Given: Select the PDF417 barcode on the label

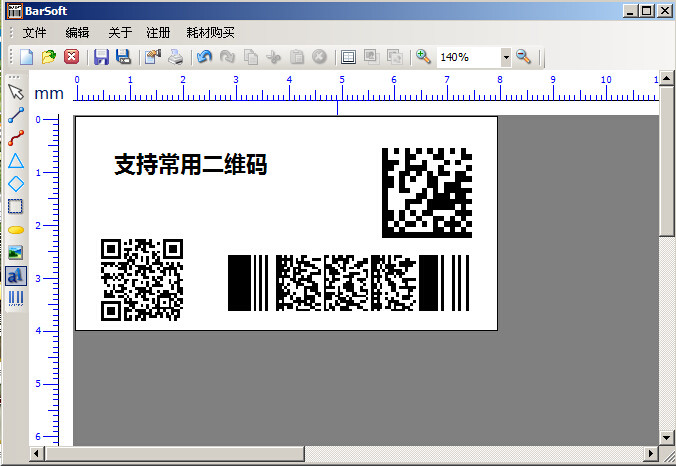Looking at the screenshot, I should click(x=348, y=283).
